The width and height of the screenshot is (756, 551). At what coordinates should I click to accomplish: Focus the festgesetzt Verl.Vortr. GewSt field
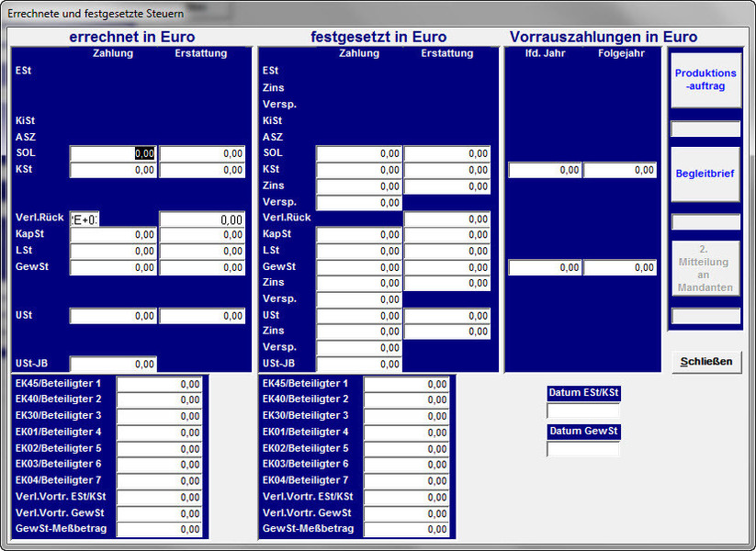click(406, 513)
